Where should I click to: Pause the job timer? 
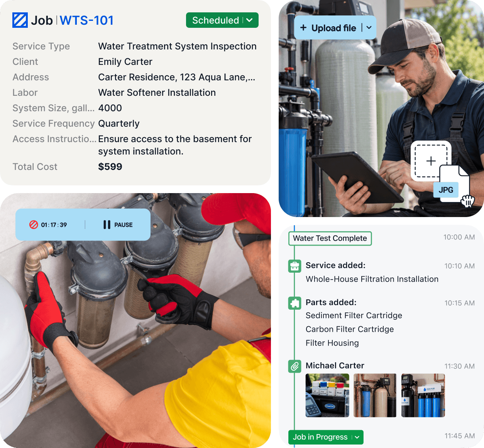118,225
